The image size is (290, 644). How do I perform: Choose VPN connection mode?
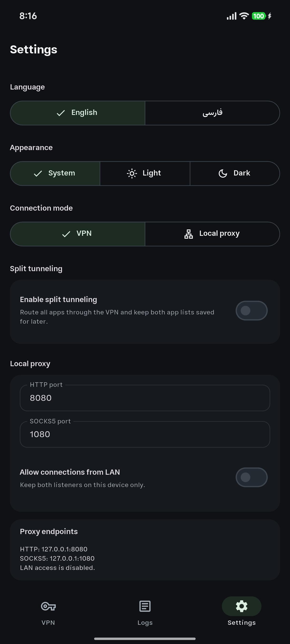tap(77, 234)
